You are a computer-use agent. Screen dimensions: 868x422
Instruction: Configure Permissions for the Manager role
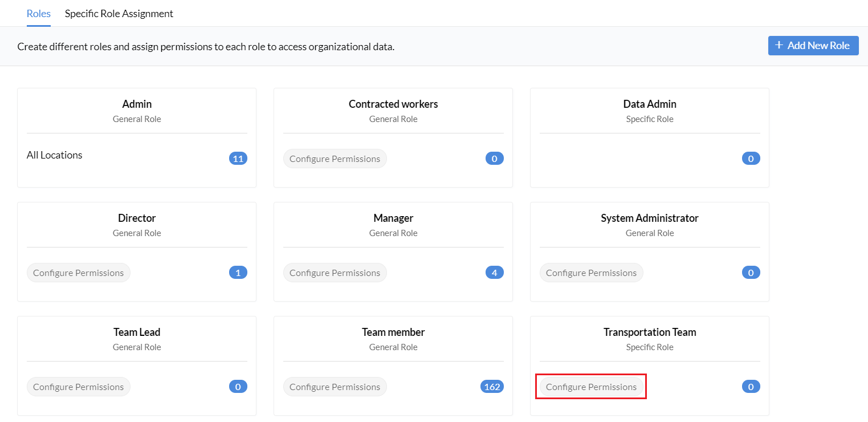pyautogui.click(x=335, y=273)
